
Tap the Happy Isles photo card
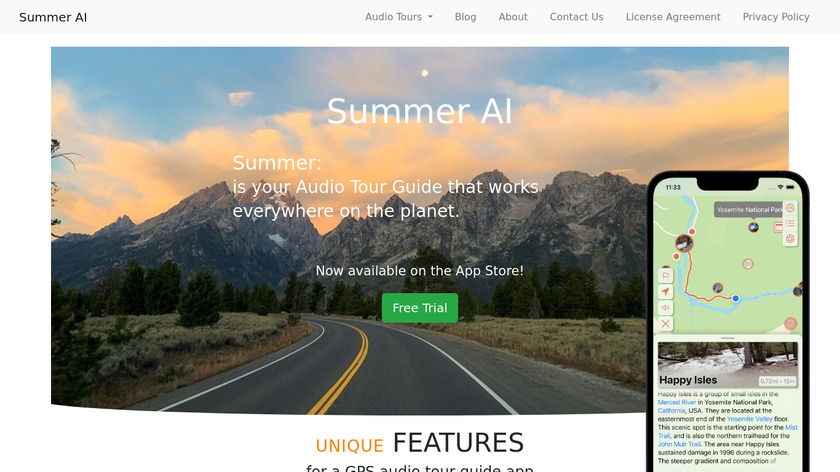pyautogui.click(x=728, y=365)
